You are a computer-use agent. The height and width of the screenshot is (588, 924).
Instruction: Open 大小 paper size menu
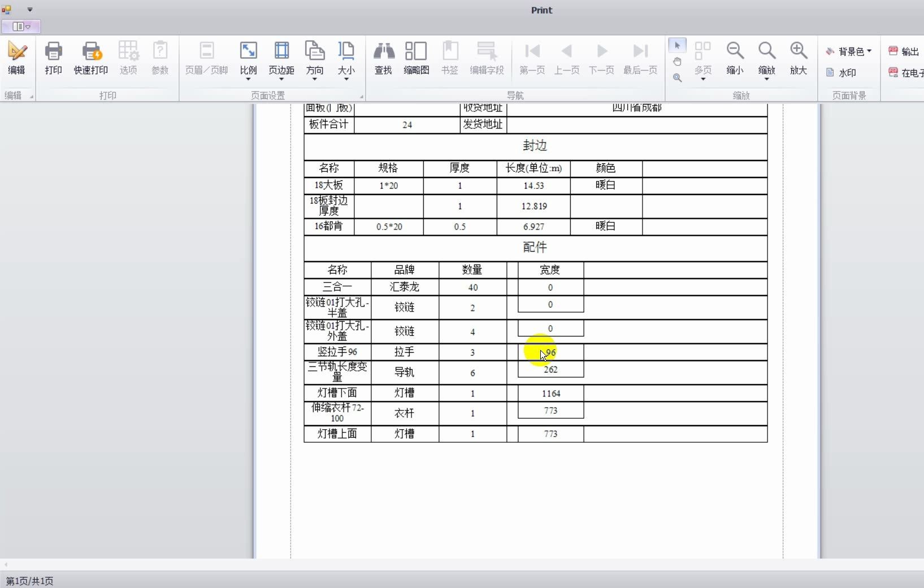tap(346, 60)
